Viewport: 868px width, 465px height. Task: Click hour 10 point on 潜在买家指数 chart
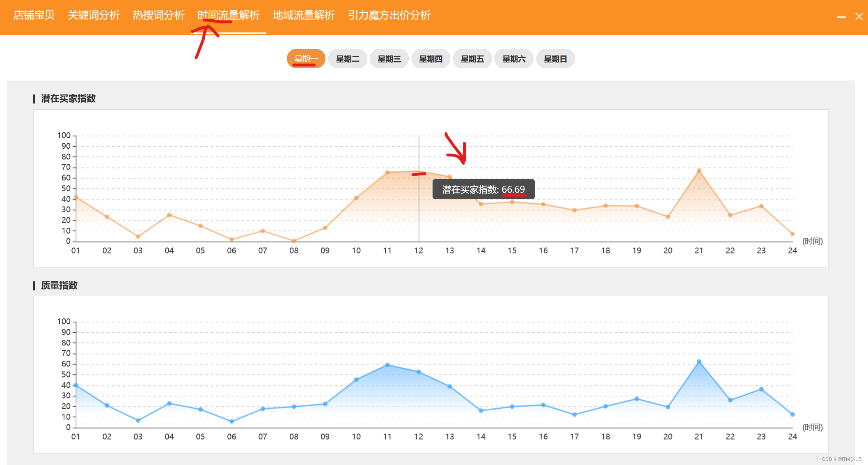click(x=356, y=198)
